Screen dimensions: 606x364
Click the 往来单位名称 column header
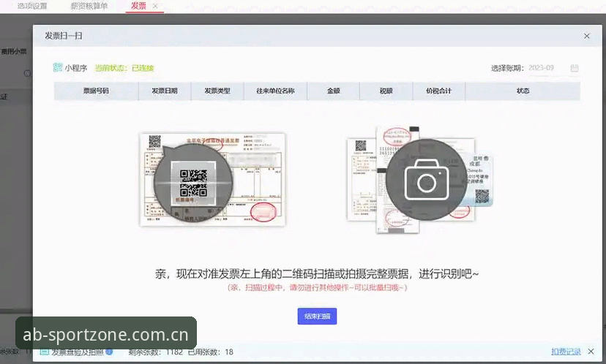click(276, 91)
